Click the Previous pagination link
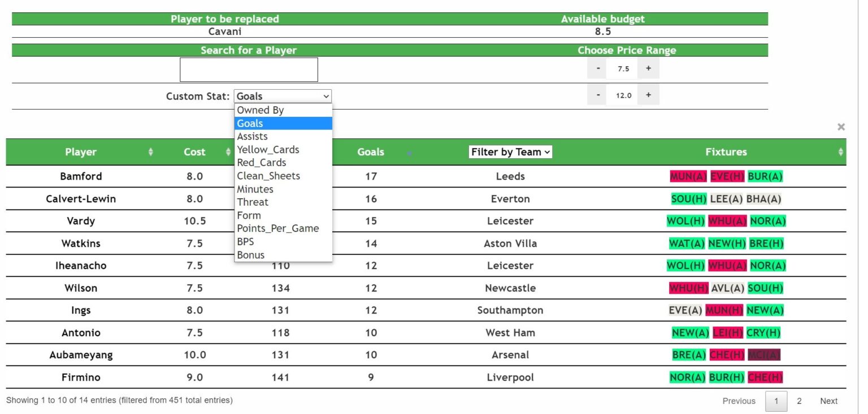 pyautogui.click(x=739, y=401)
